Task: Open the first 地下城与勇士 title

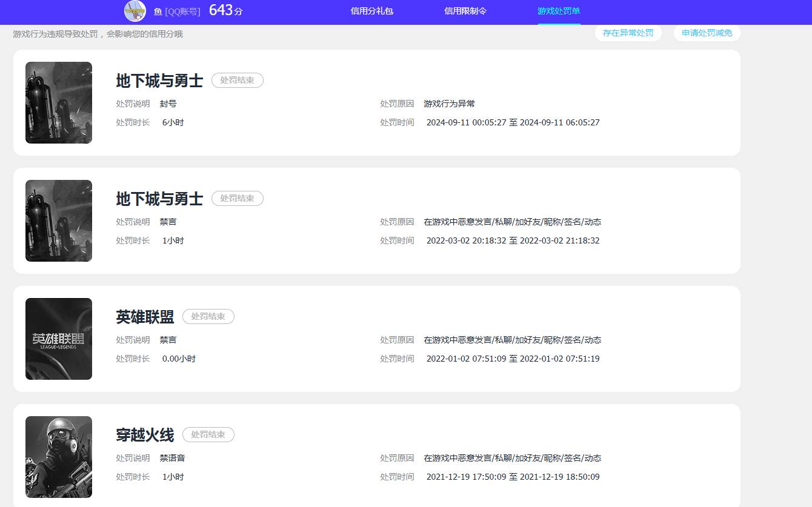Action: (158, 79)
